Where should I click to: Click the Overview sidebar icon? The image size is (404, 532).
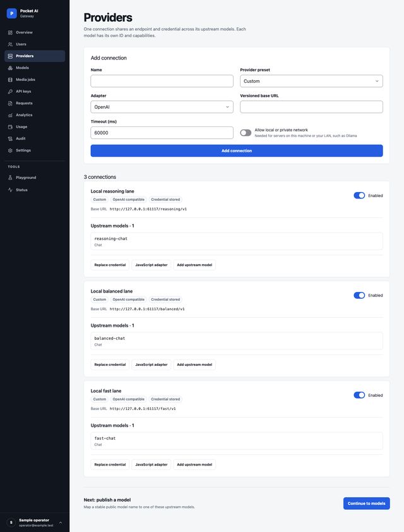click(x=10, y=33)
